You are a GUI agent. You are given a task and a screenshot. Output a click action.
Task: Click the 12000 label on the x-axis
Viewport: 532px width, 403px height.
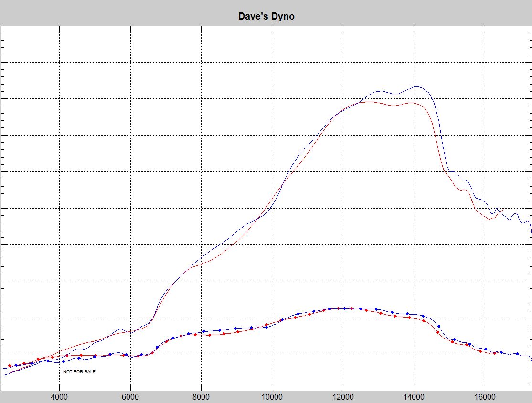343,396
